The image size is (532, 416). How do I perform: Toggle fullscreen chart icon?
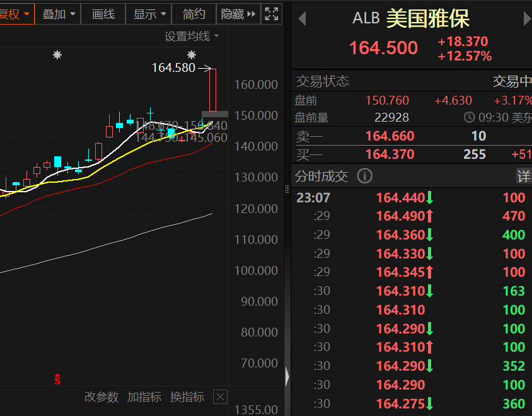(x=272, y=14)
